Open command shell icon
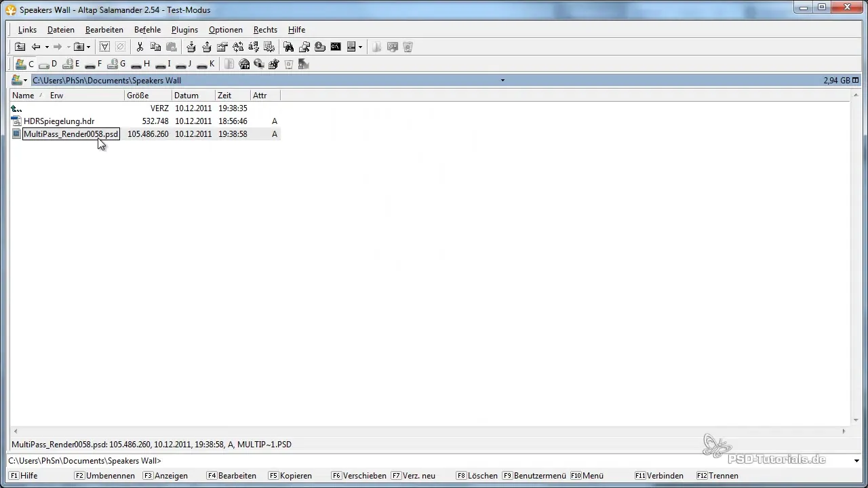 [x=336, y=47]
